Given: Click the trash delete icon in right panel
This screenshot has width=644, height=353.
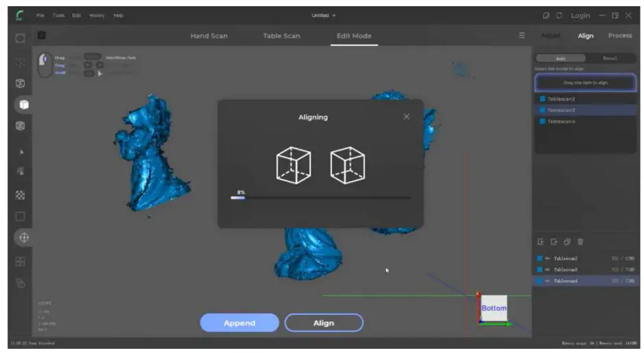Looking at the screenshot, I should pyautogui.click(x=580, y=242).
